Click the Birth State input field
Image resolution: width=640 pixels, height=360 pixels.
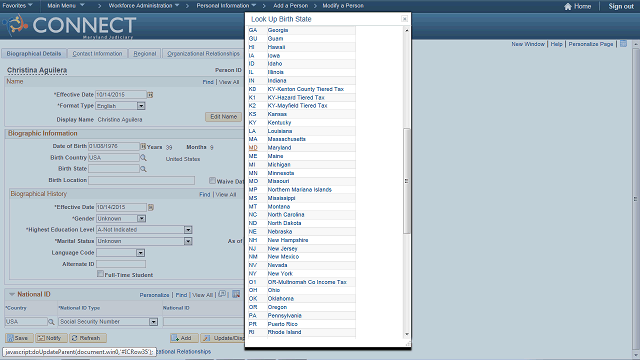click(114, 169)
